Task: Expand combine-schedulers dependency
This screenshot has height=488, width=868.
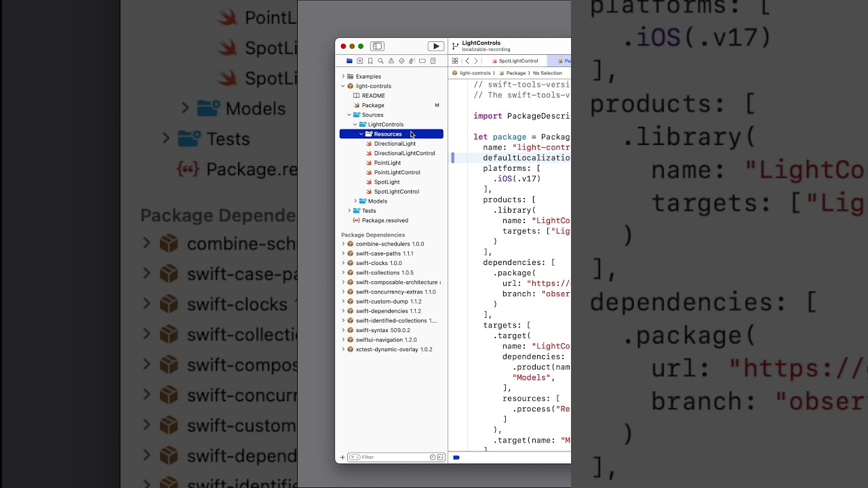Action: 343,244
